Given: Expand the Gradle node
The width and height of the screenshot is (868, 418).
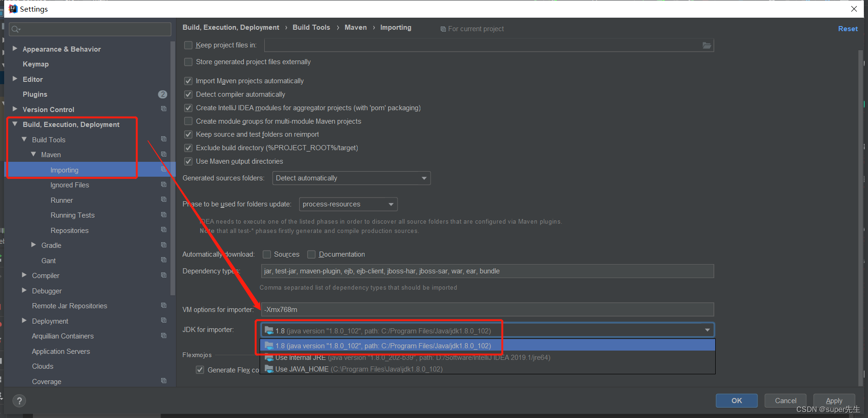Looking at the screenshot, I should (x=33, y=245).
